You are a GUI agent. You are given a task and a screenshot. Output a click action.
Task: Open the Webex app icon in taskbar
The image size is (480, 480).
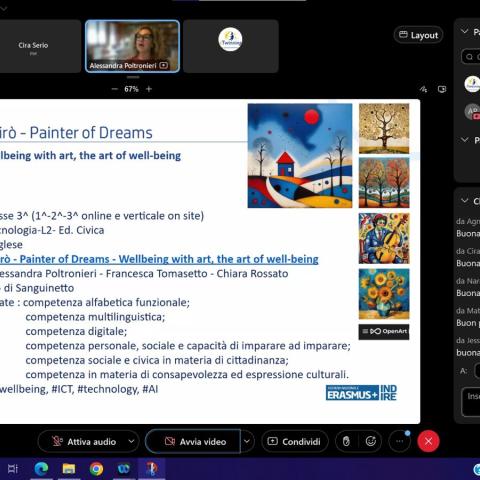click(x=124, y=469)
